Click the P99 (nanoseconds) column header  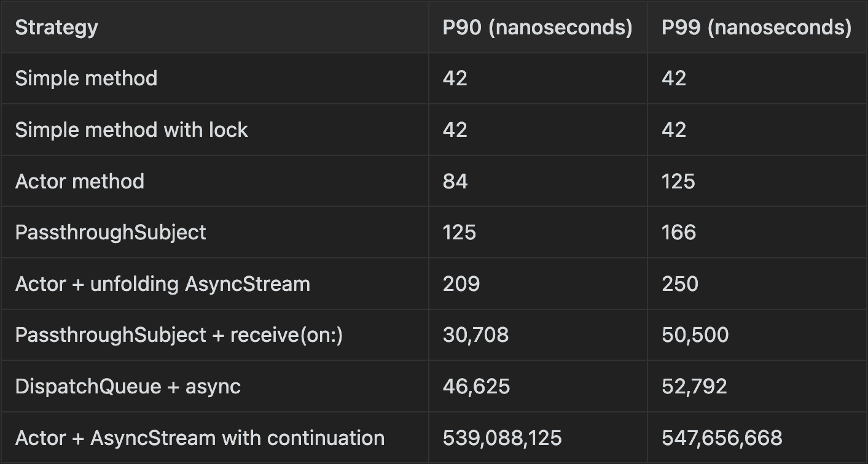(756, 28)
